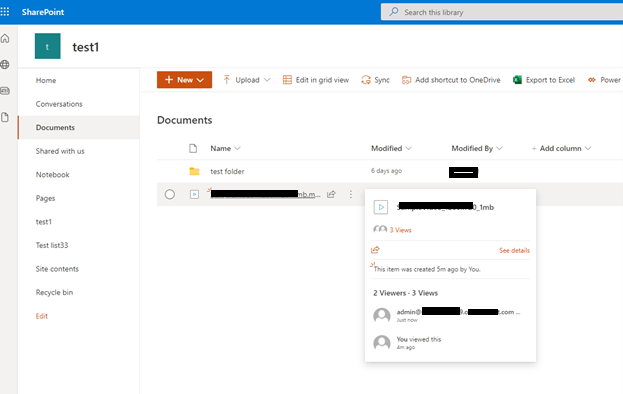
Task: Click the item was created 5m ago text
Action: click(x=427, y=269)
